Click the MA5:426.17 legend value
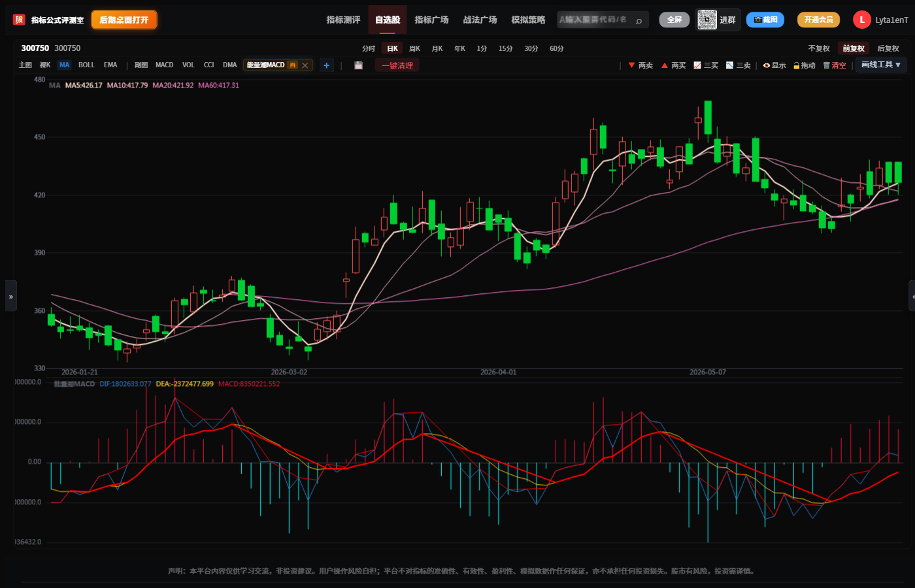This screenshot has width=915, height=588. [x=84, y=86]
